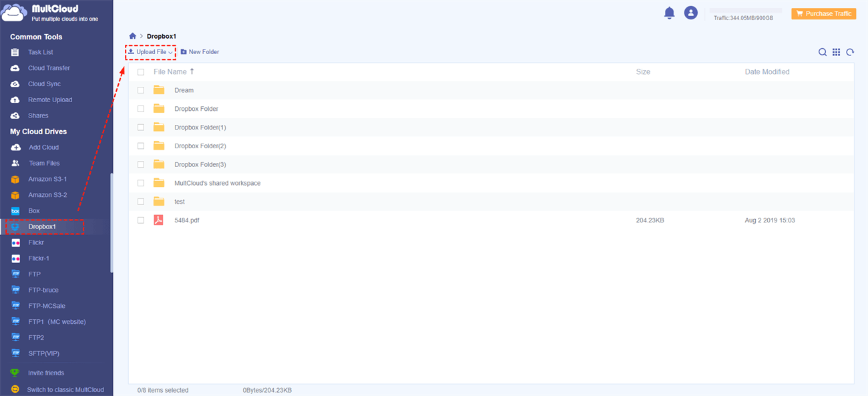Screen dimensions: 868x396
Task: Click the Flickr drive icon
Action: coord(15,242)
